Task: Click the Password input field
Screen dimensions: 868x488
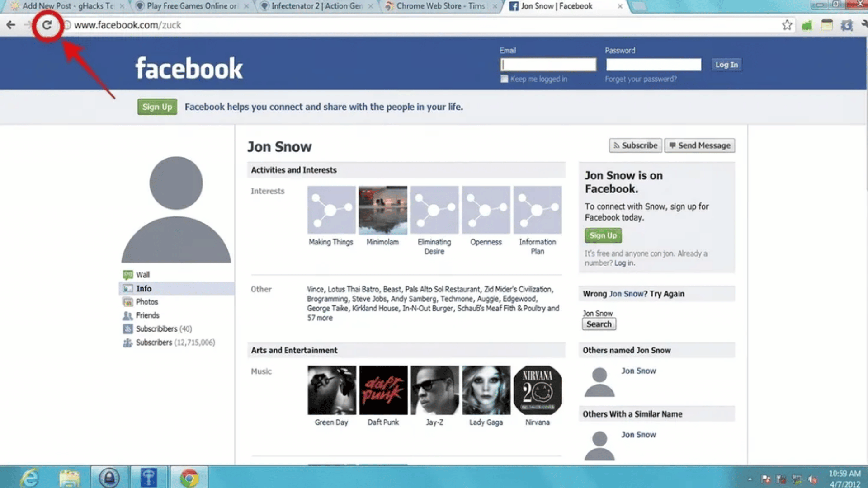Action: [654, 65]
